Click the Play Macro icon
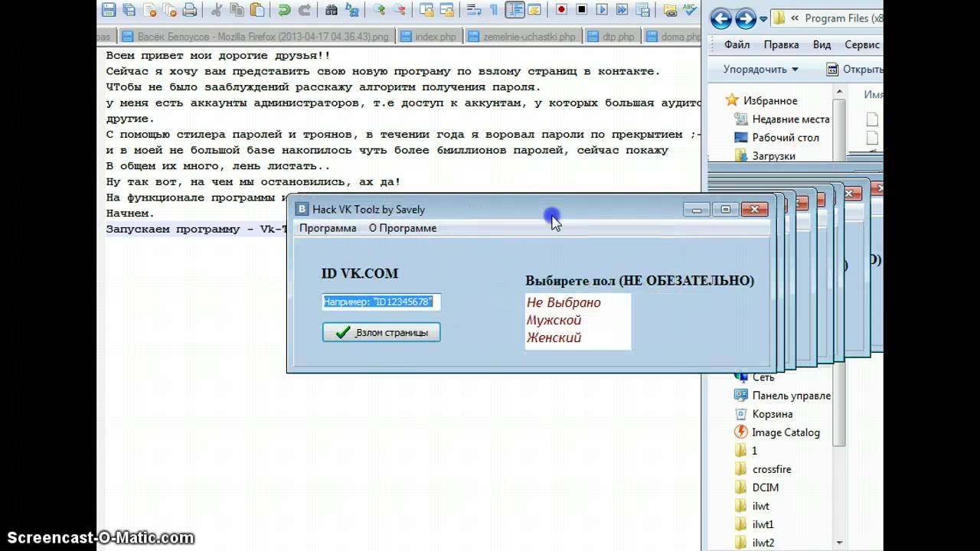Image resolution: width=980 pixels, height=551 pixels. [602, 10]
